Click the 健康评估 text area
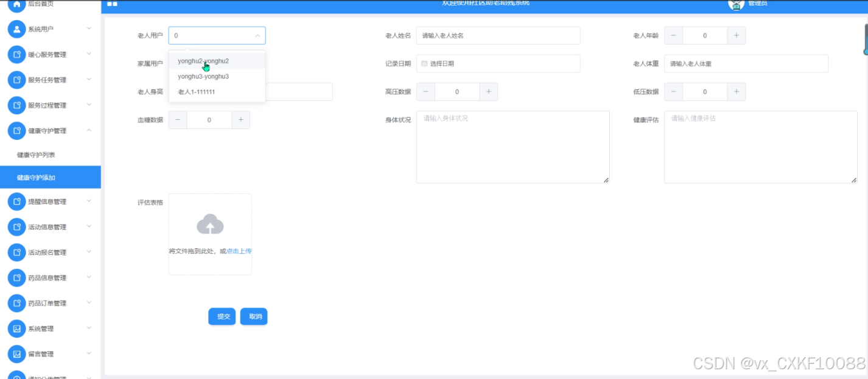Image resolution: width=868 pixels, height=379 pixels. [x=761, y=147]
